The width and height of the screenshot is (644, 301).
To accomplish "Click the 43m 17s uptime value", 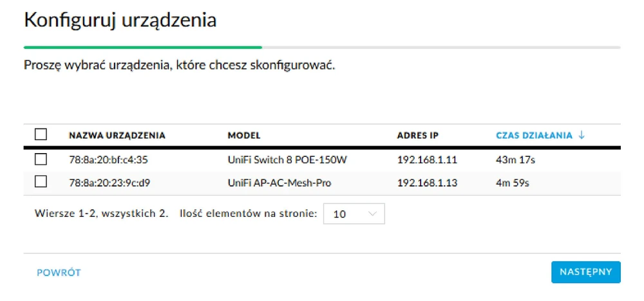I will [515, 160].
